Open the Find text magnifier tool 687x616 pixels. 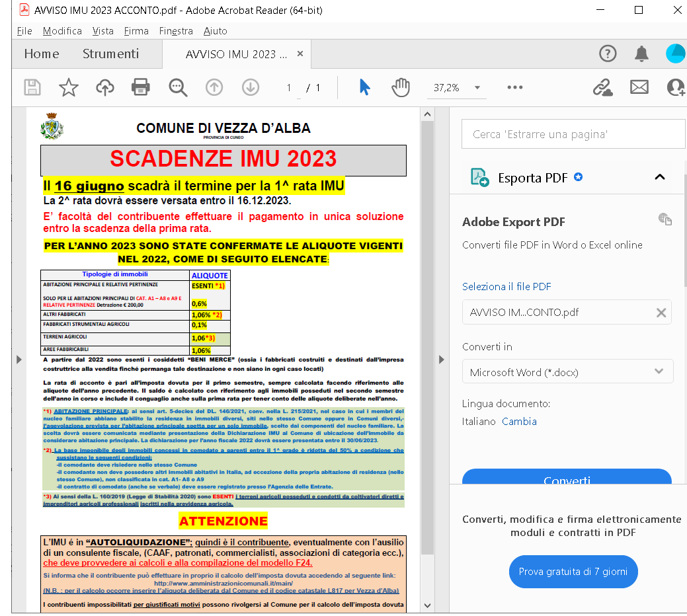pyautogui.click(x=178, y=87)
